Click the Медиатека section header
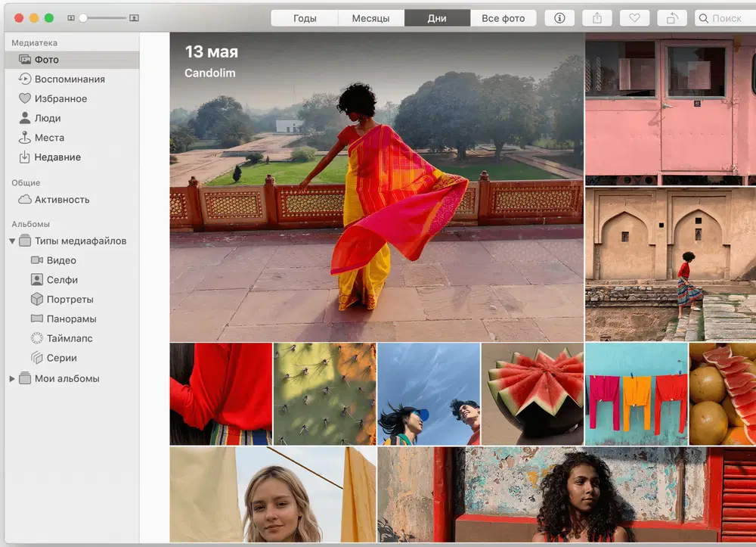The image size is (756, 547). pos(34,43)
